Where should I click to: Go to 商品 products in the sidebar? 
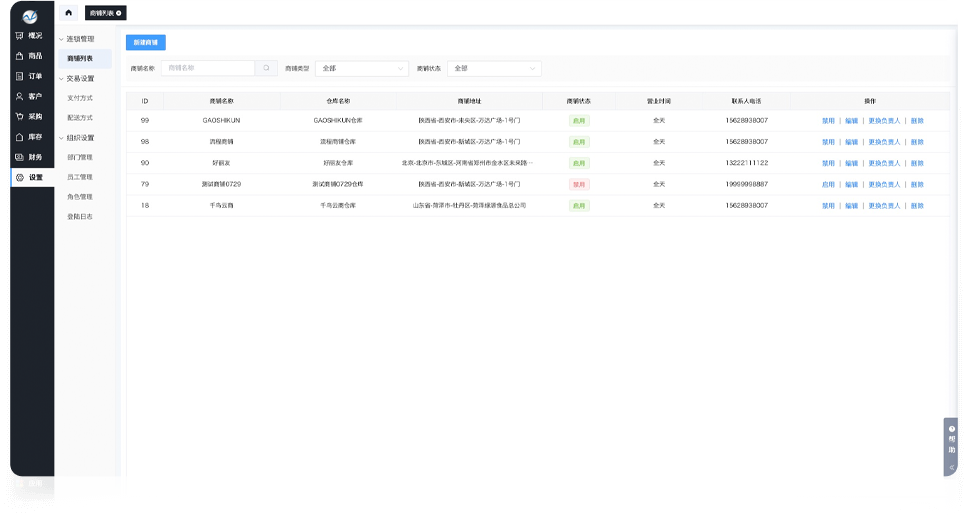[28, 56]
